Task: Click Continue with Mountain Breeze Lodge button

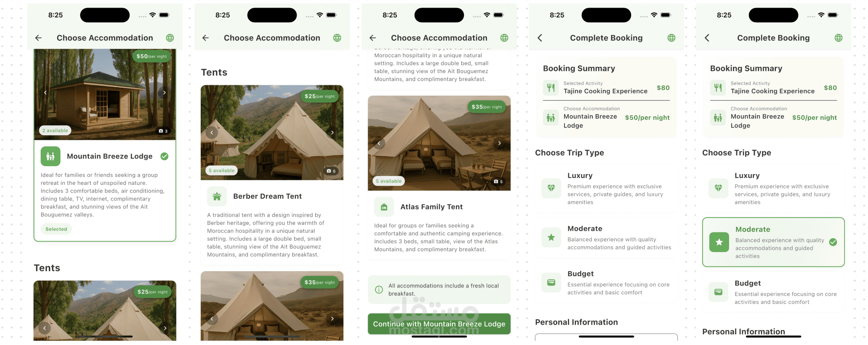Action: (x=439, y=324)
